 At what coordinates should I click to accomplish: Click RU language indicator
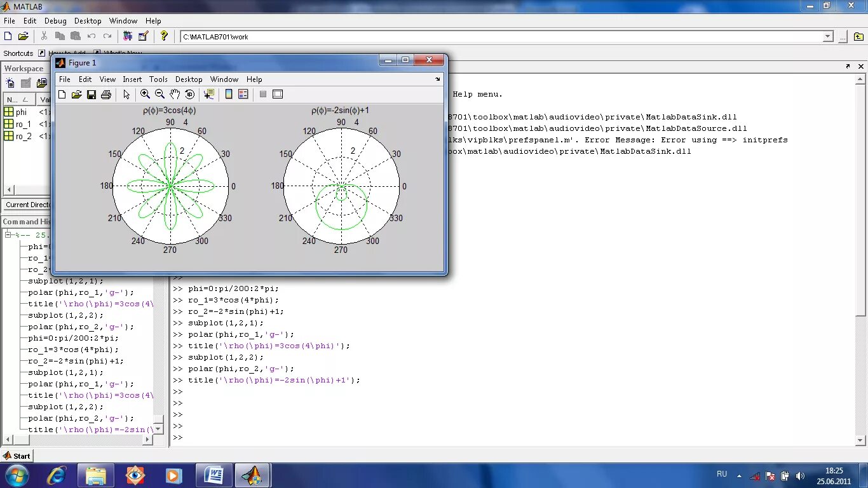pos(722,474)
